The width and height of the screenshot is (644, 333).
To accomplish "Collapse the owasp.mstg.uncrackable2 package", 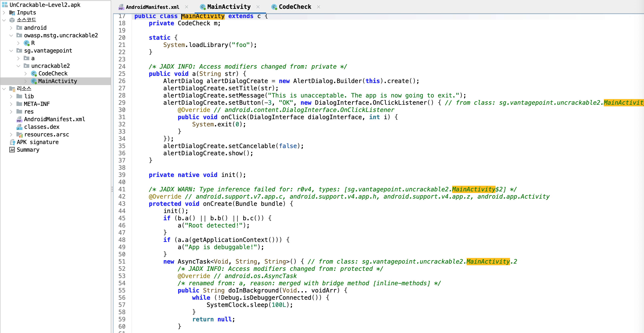I will tap(11, 36).
